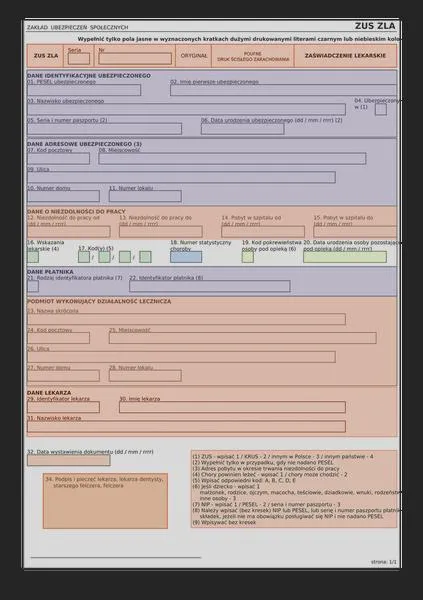
Task: Click the Nazwisko ubezpieczonego field
Action: tap(186, 109)
